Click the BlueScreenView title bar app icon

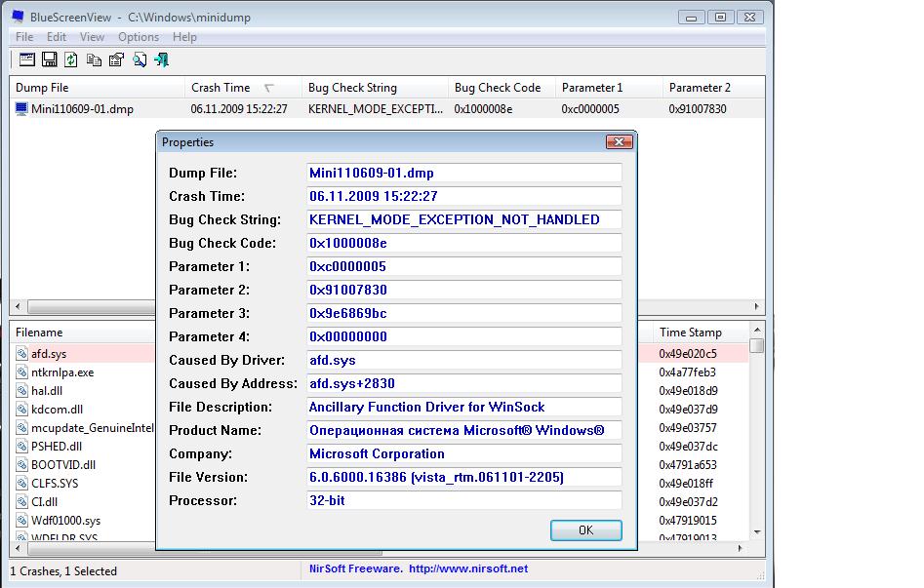[x=19, y=18]
